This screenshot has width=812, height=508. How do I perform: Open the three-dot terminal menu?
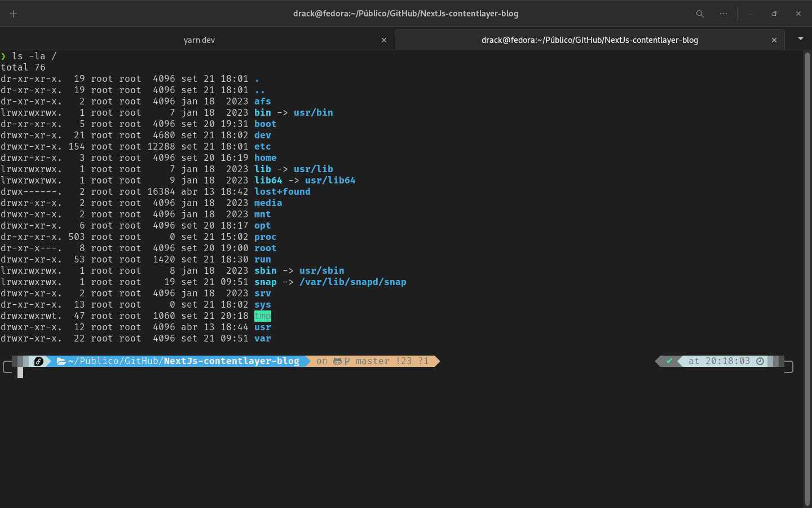click(x=723, y=14)
